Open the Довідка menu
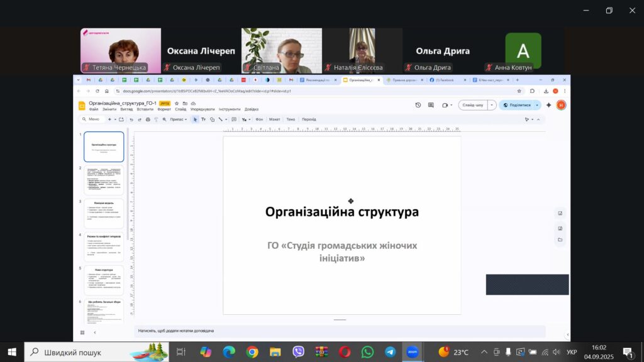Viewport: 644px width, 362px height. point(252,109)
